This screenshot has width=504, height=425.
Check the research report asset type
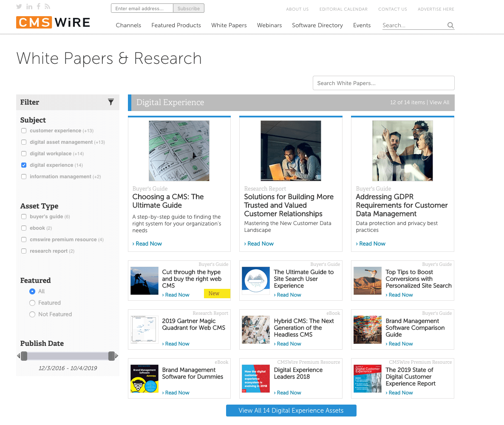(x=24, y=251)
